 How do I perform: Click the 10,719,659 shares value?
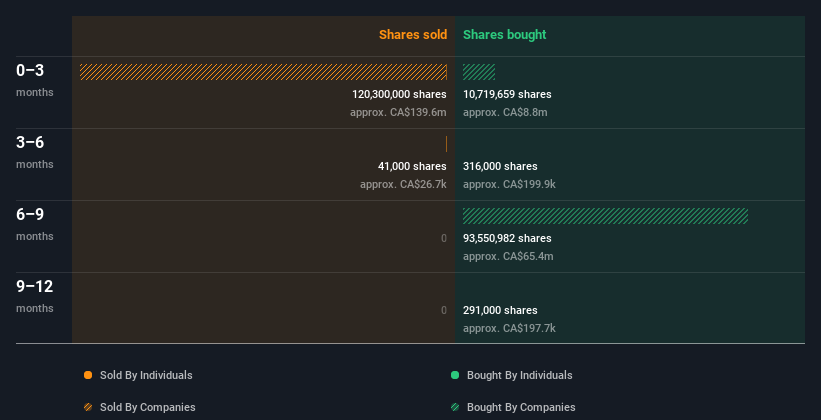point(507,94)
